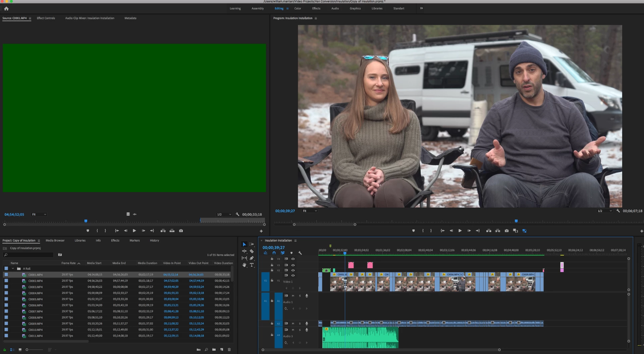The image size is (644, 354).
Task: Select the Hand tool
Action: pyautogui.click(x=244, y=265)
